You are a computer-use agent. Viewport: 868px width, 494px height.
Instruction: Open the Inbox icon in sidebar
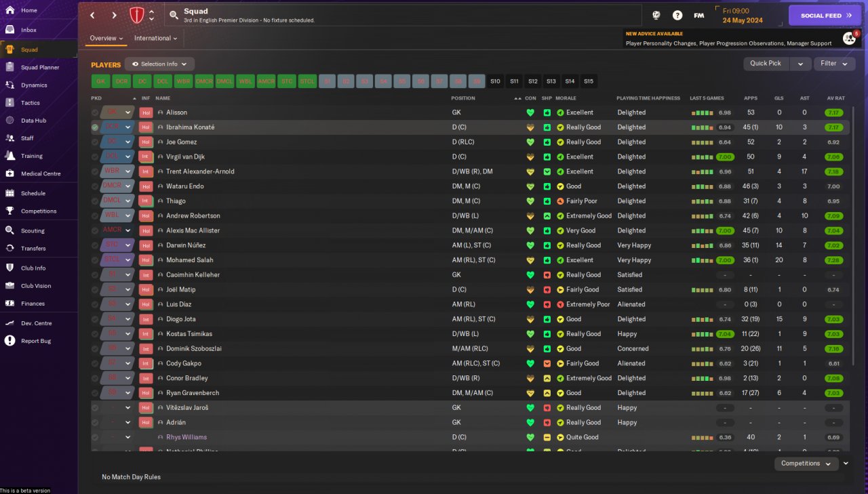pyautogui.click(x=10, y=30)
